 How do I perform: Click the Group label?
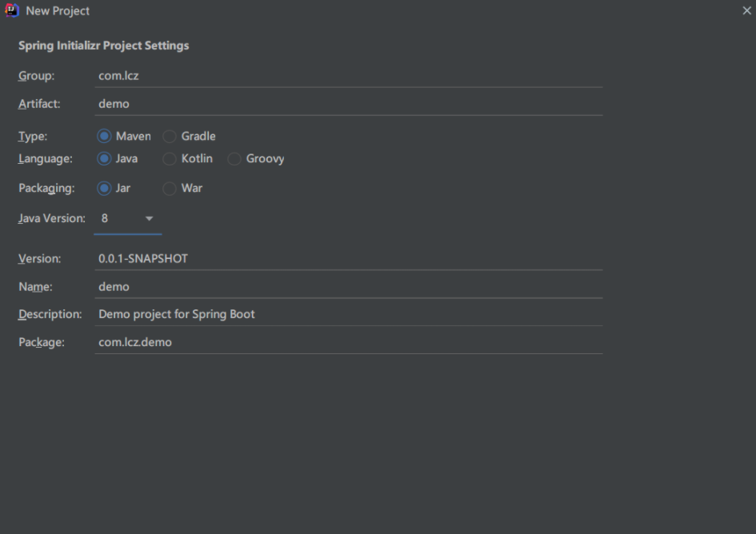pyautogui.click(x=37, y=76)
